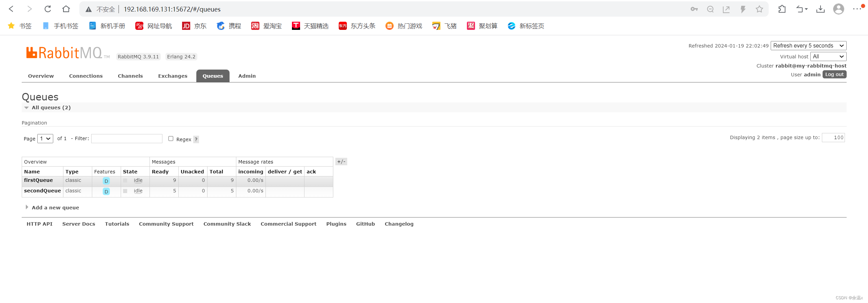Collapse the All queues (2) section
The image size is (868, 303).
point(51,108)
